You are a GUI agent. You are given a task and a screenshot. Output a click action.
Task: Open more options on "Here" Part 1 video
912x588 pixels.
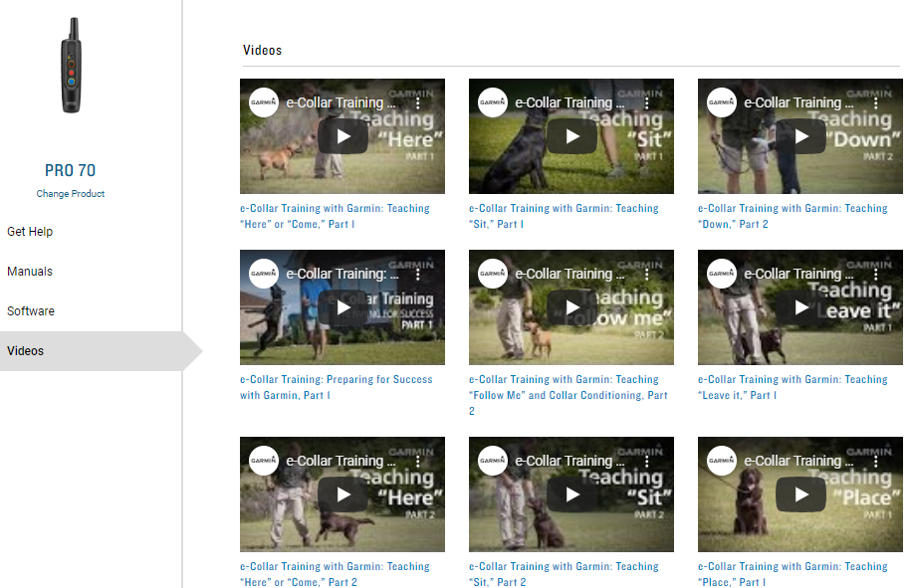pos(417,102)
